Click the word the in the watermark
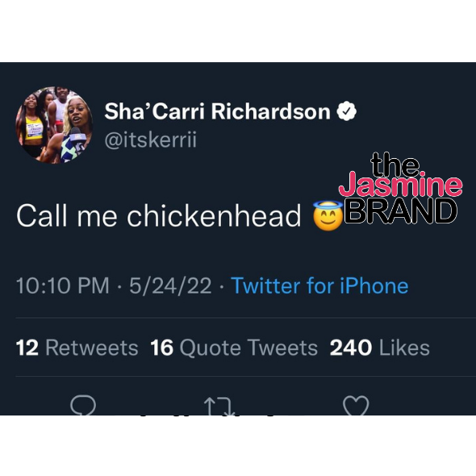The image size is (476, 476). 395,165
